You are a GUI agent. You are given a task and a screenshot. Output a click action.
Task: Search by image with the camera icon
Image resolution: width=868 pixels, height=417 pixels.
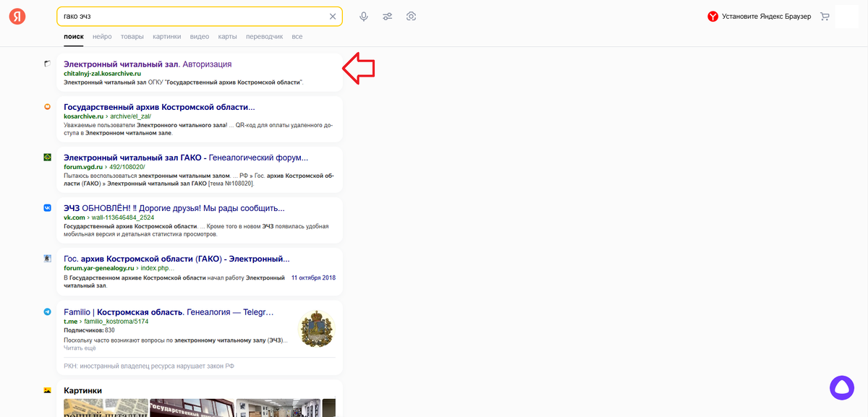pos(412,17)
